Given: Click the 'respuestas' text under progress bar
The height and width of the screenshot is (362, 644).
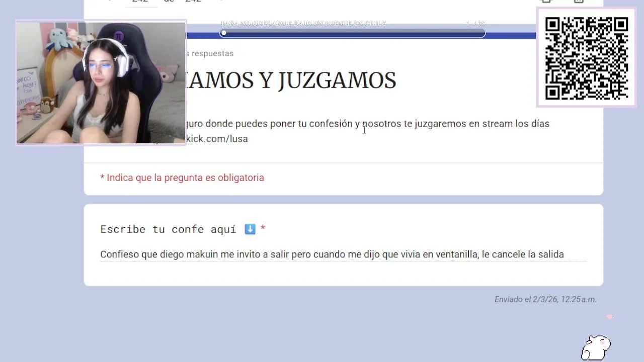Looking at the screenshot, I should tap(212, 53).
